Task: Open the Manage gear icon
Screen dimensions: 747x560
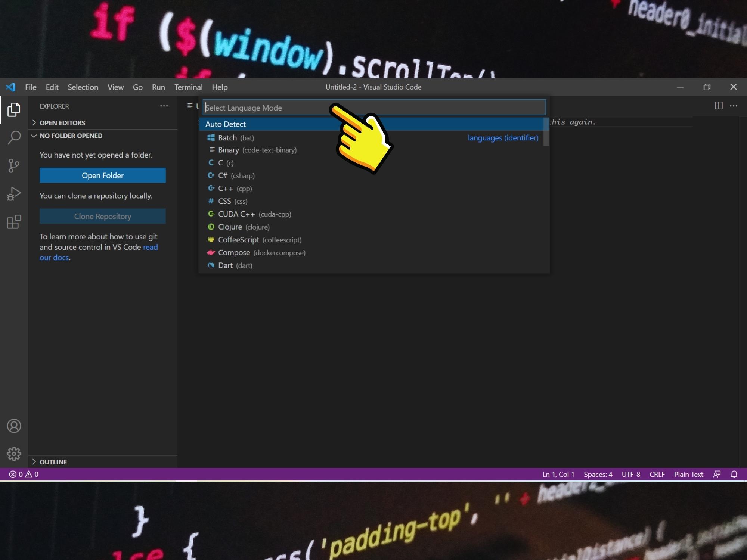Action: coord(14,454)
